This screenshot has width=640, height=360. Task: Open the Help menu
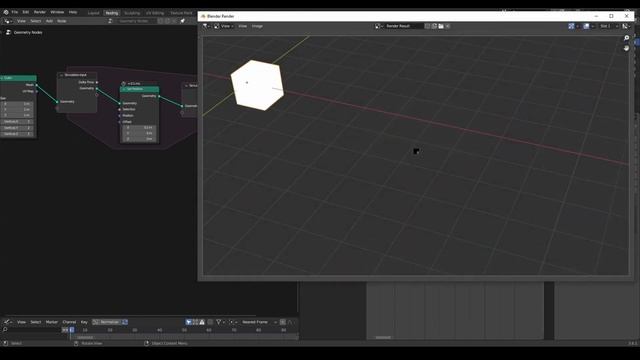pos(73,12)
